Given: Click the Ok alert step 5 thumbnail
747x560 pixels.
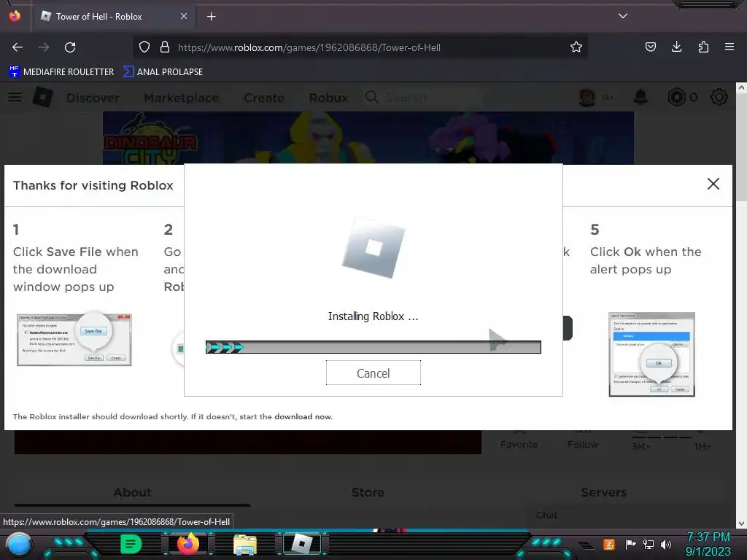Looking at the screenshot, I should [651, 354].
